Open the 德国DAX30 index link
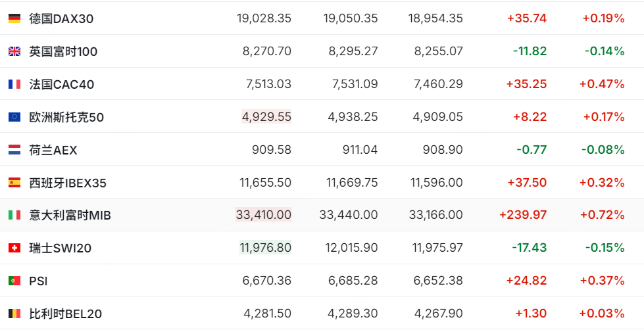The image size is (644, 330). pos(61,18)
